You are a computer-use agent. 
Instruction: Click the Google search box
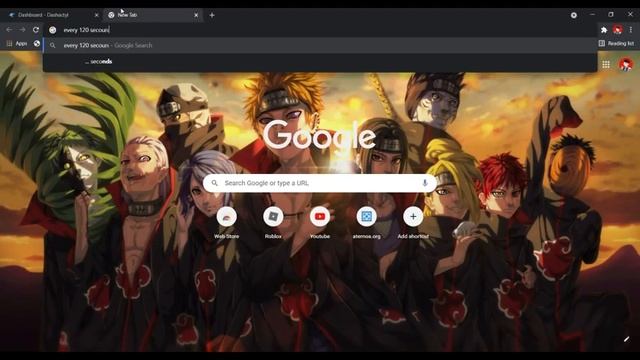point(320,183)
